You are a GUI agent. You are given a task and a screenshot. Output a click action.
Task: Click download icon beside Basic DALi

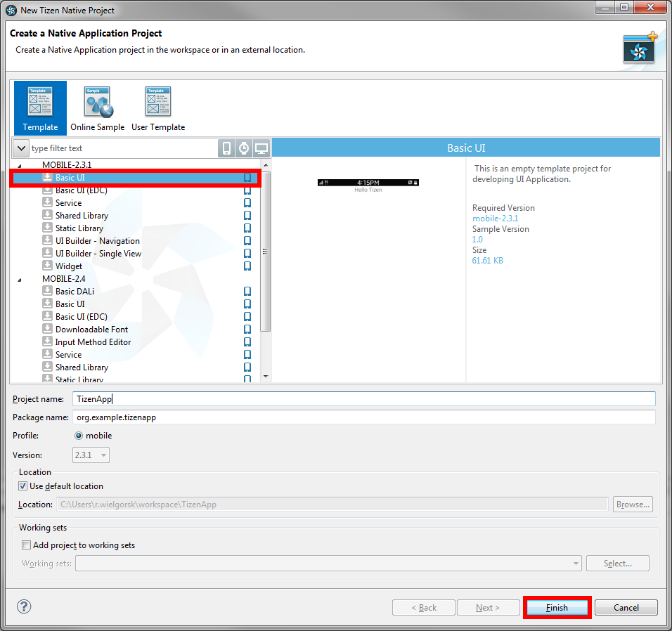coord(47,292)
